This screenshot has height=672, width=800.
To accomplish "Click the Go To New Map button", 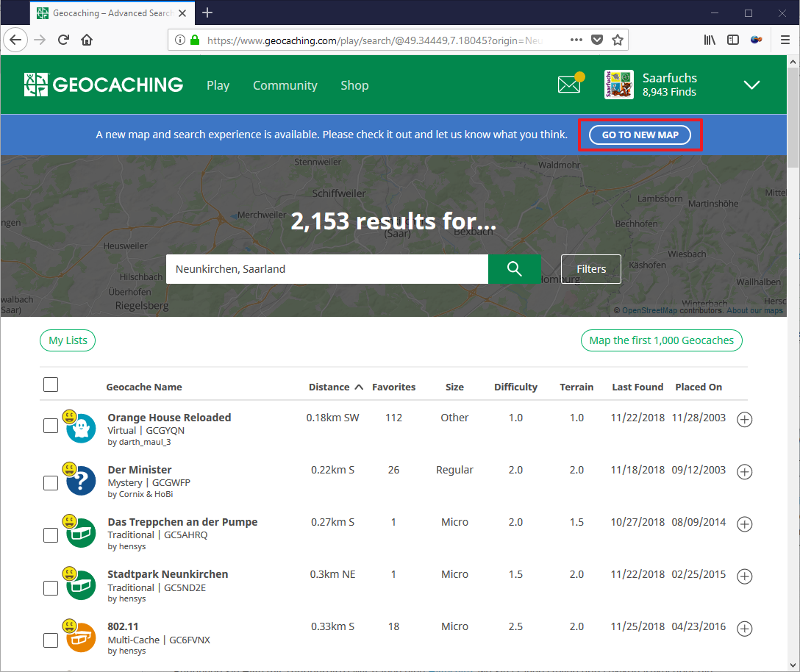I will pos(640,135).
